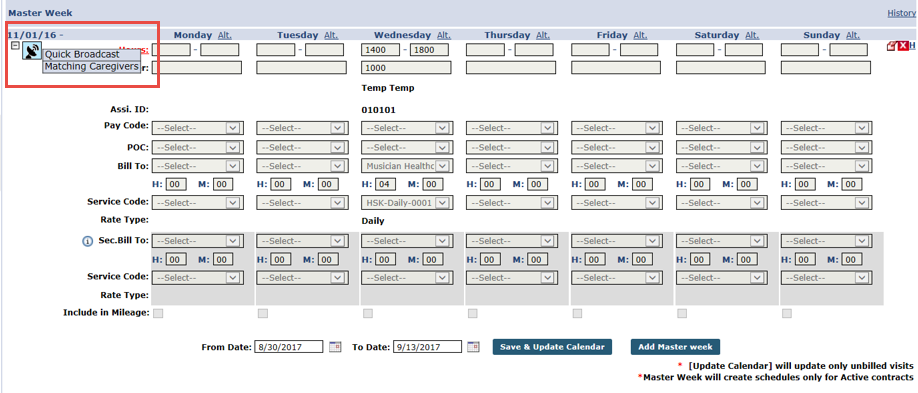Image resolution: width=918 pixels, height=393 pixels.
Task: Tick Thursday Include in Mileage checkbox
Action: 472,313
